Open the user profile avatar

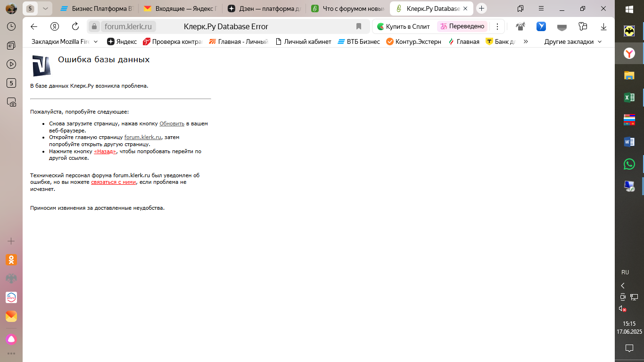pyautogui.click(x=11, y=8)
